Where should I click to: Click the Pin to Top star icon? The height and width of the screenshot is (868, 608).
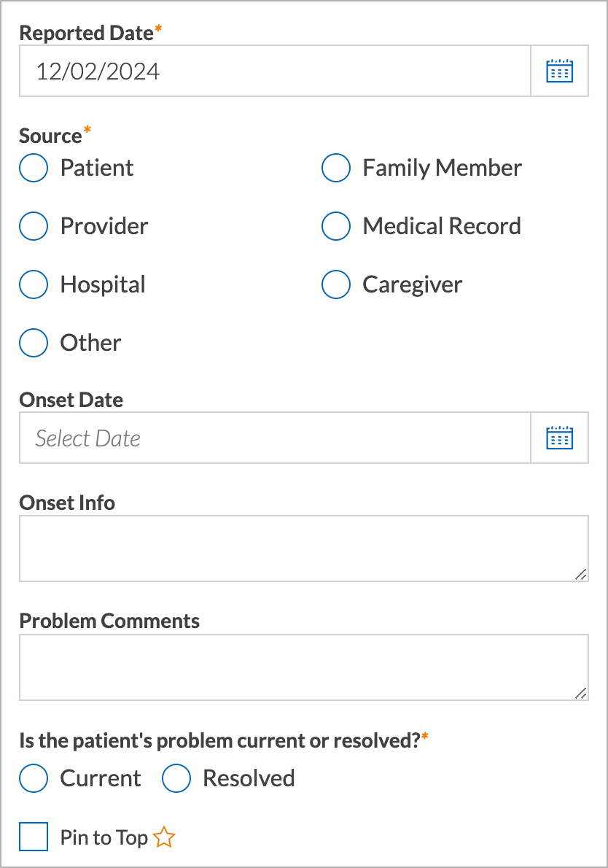[164, 837]
